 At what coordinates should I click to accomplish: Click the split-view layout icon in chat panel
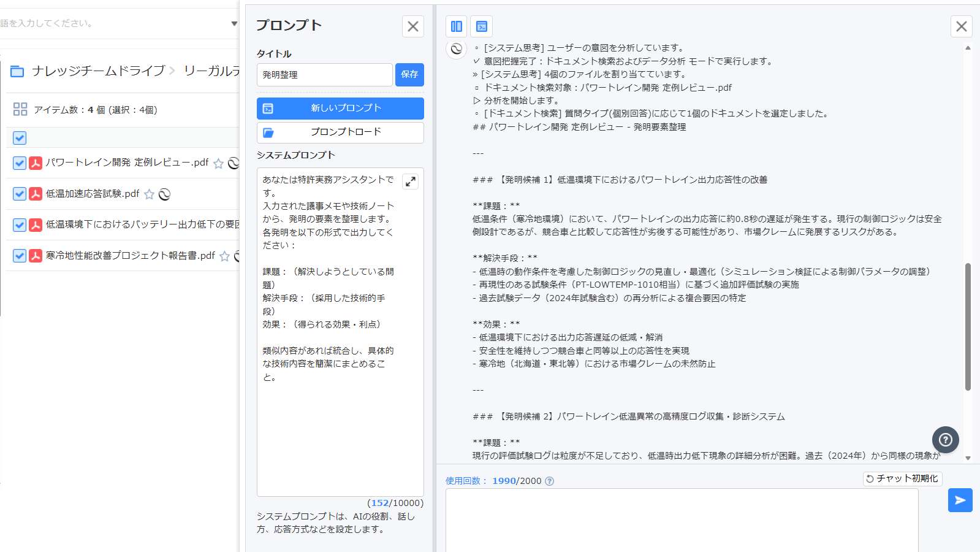pyautogui.click(x=457, y=26)
